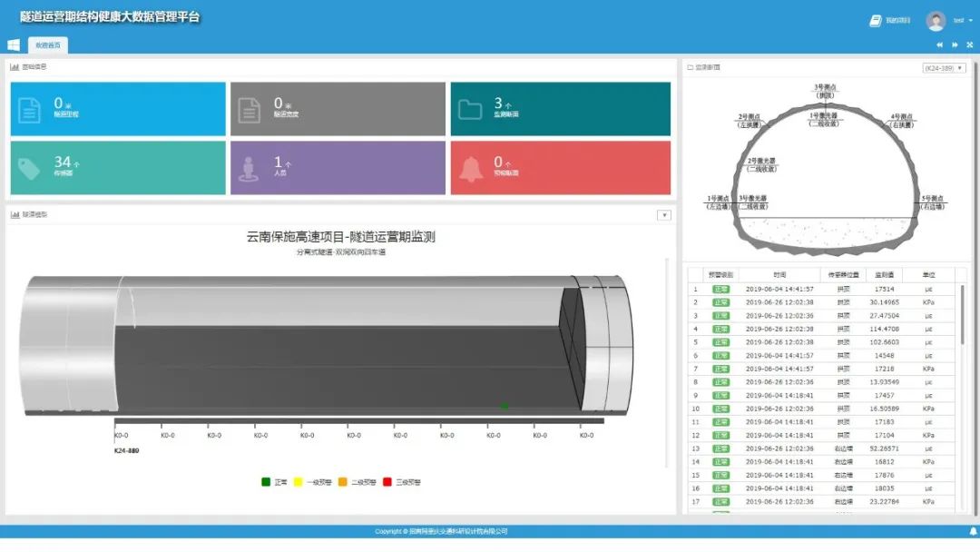Screen dimensions: 980x552
Task: Click the Windows-style grid menu icon
Action: (14, 44)
